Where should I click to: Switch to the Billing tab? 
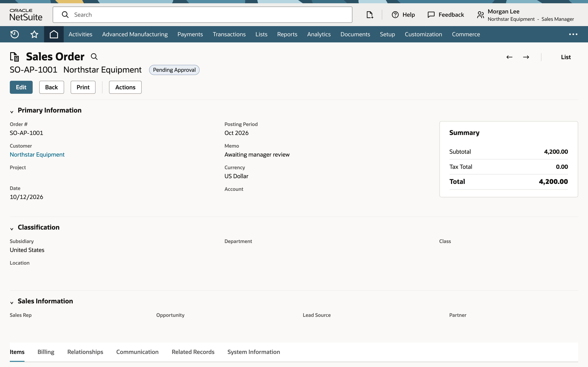(46, 352)
